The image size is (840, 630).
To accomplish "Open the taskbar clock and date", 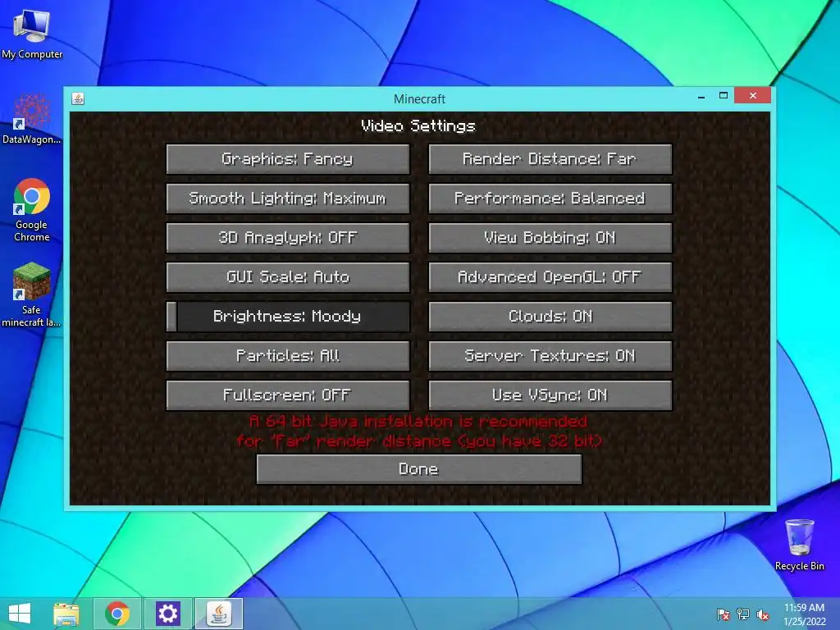I will 804,614.
